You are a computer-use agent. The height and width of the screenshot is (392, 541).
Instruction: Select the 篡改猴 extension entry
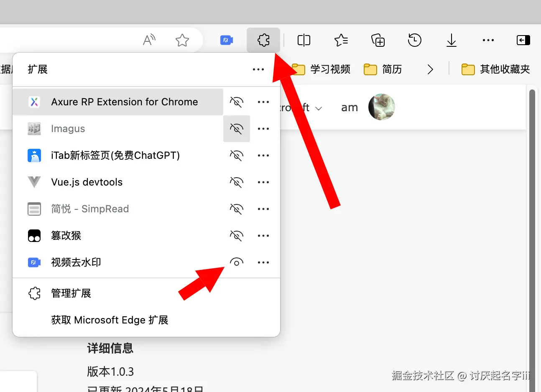pos(118,236)
